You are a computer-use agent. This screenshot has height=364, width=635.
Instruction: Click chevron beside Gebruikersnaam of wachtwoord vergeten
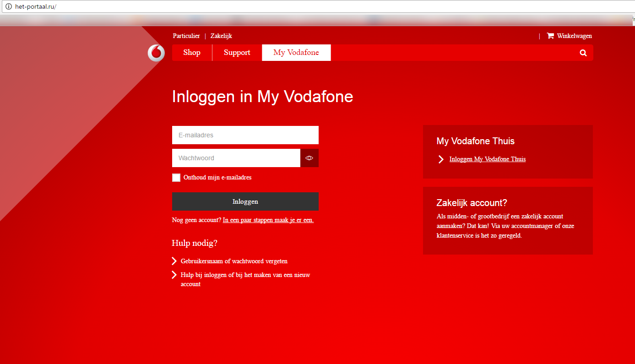(x=174, y=261)
